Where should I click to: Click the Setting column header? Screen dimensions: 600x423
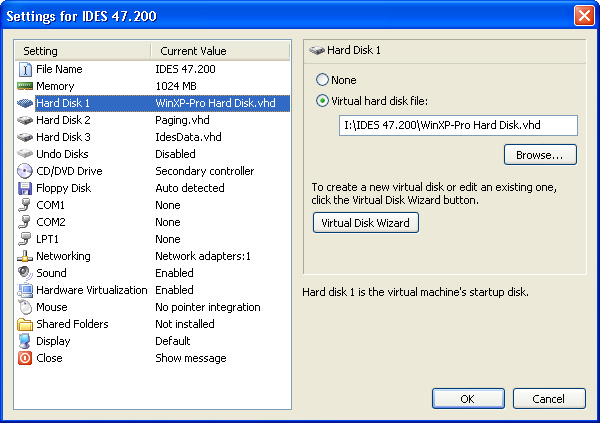(x=82, y=51)
